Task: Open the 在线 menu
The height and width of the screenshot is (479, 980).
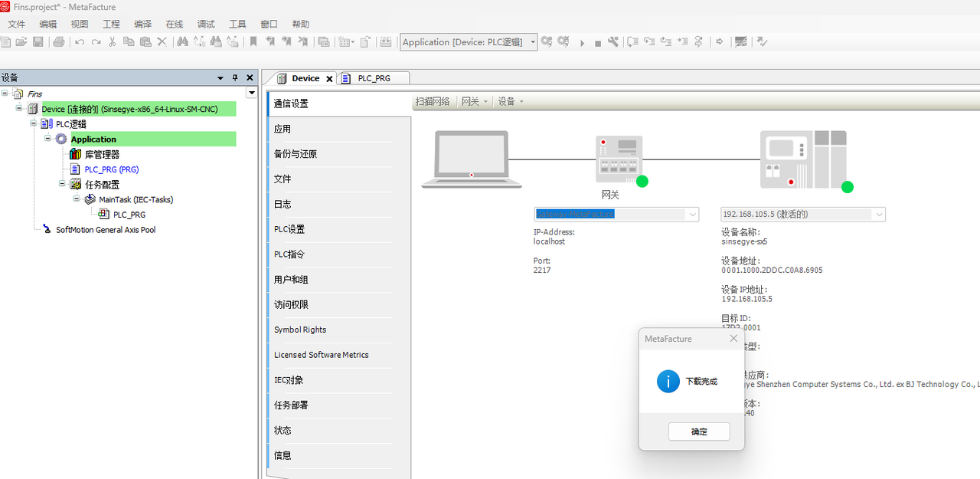Action: click(x=175, y=25)
